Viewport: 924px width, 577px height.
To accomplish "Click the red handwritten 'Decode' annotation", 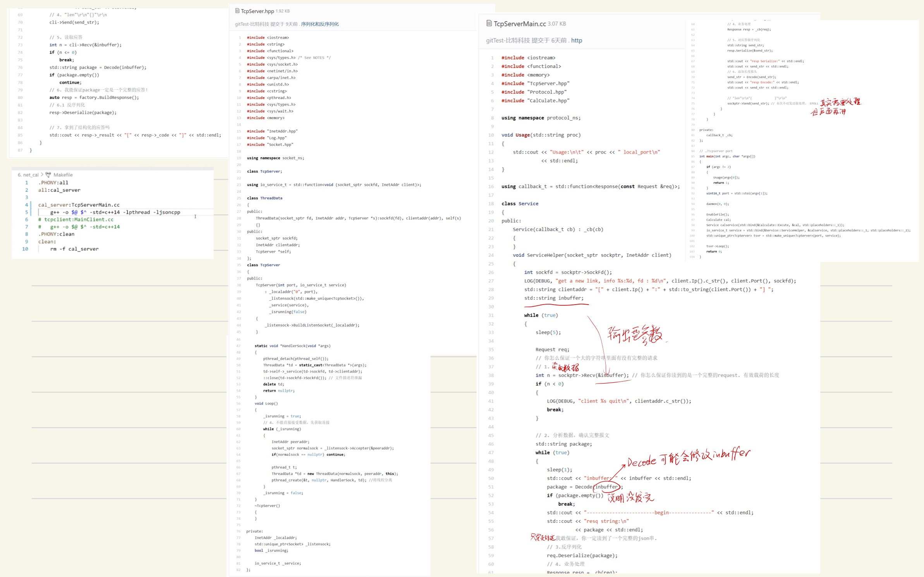I will pyautogui.click(x=641, y=462).
